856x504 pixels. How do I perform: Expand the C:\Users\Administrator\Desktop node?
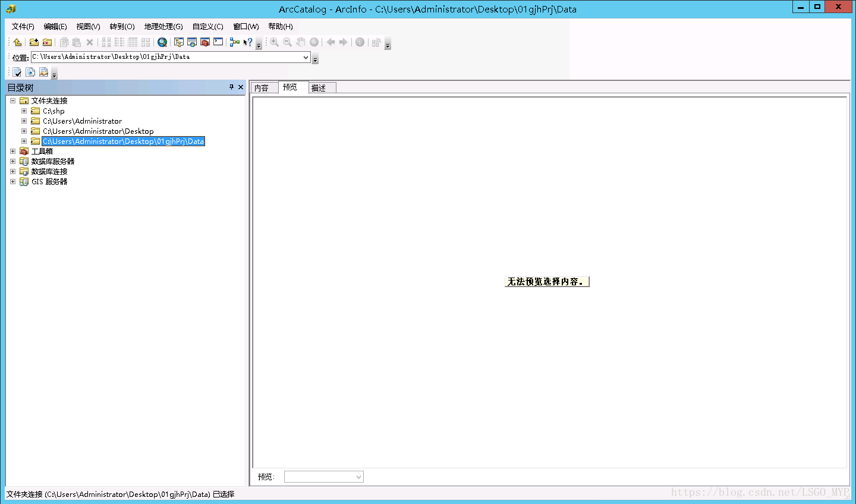point(24,131)
